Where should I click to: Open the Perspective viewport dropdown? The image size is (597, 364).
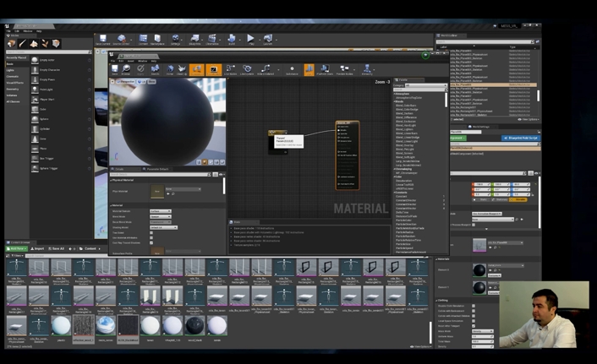click(x=126, y=82)
